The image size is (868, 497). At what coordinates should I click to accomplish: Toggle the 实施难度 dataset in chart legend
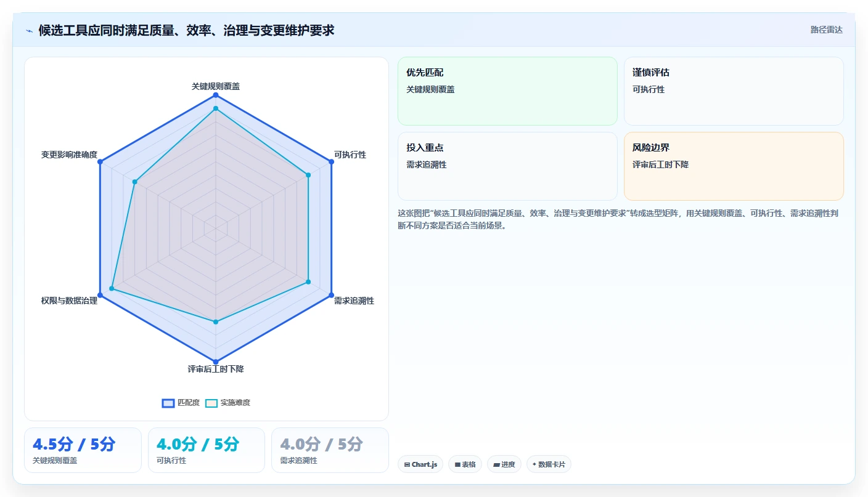click(228, 403)
